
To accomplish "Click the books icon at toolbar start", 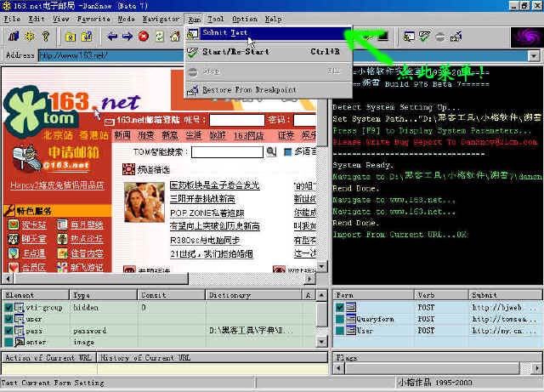I will click(14, 36).
